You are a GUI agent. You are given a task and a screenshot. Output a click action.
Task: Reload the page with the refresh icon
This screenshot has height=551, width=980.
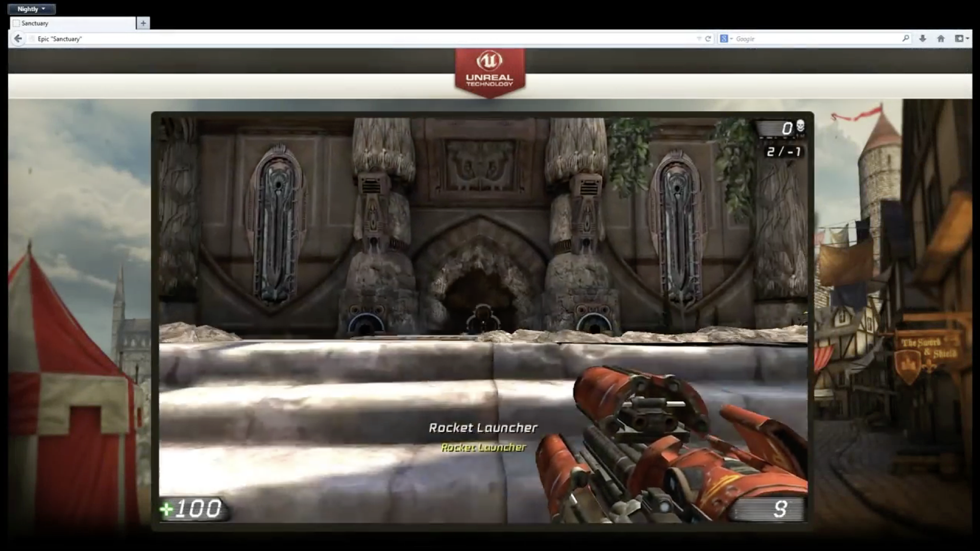(708, 39)
